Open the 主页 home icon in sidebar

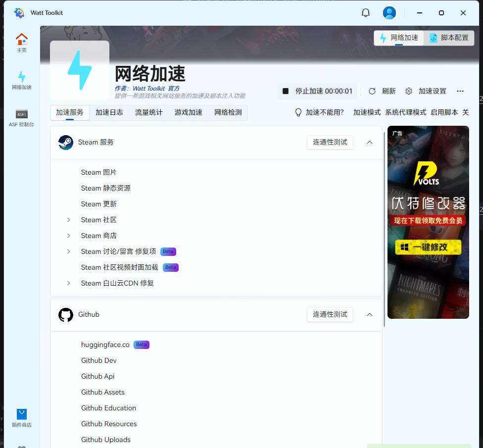coord(21,40)
